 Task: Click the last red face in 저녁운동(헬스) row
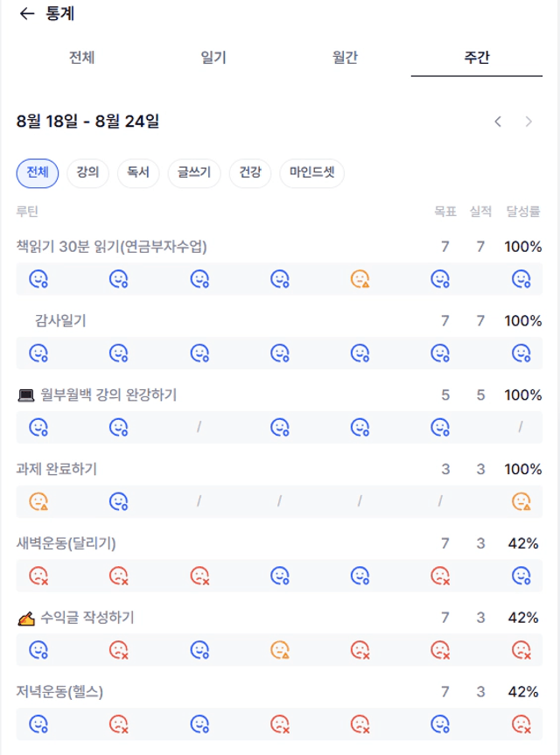click(x=521, y=724)
